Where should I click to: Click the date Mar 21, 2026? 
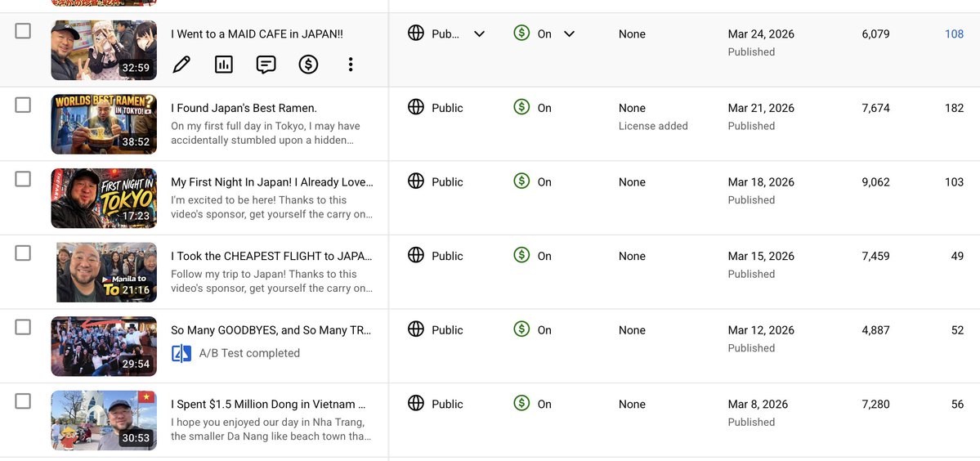point(761,108)
